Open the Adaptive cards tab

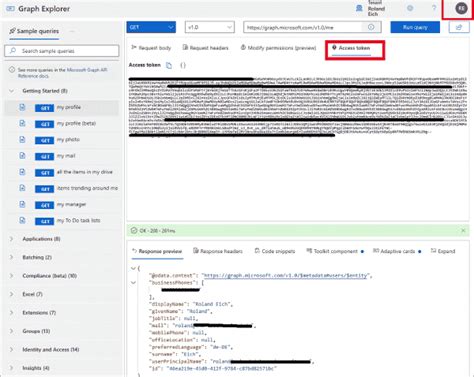[397, 251]
